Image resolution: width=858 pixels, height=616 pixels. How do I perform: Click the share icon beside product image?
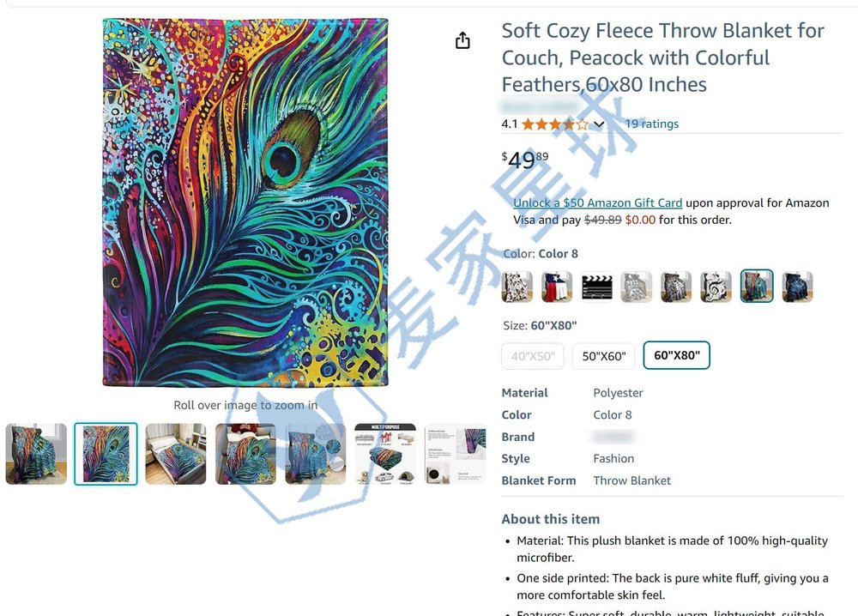click(462, 40)
